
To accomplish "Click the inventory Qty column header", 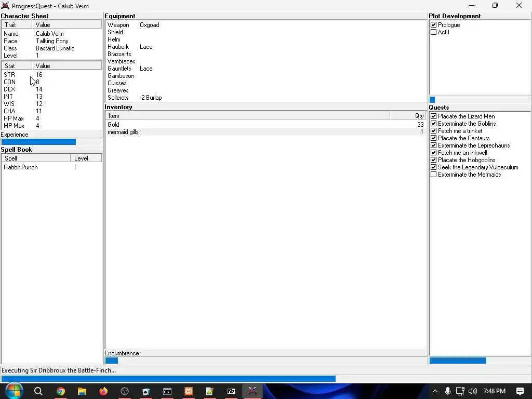I will tap(407, 116).
